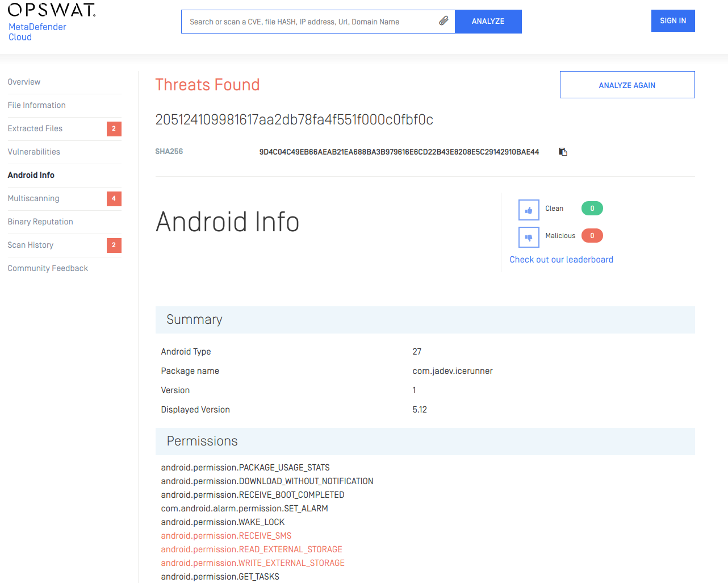Click the Scan History count badge
This screenshot has height=583, width=728.
pos(114,245)
